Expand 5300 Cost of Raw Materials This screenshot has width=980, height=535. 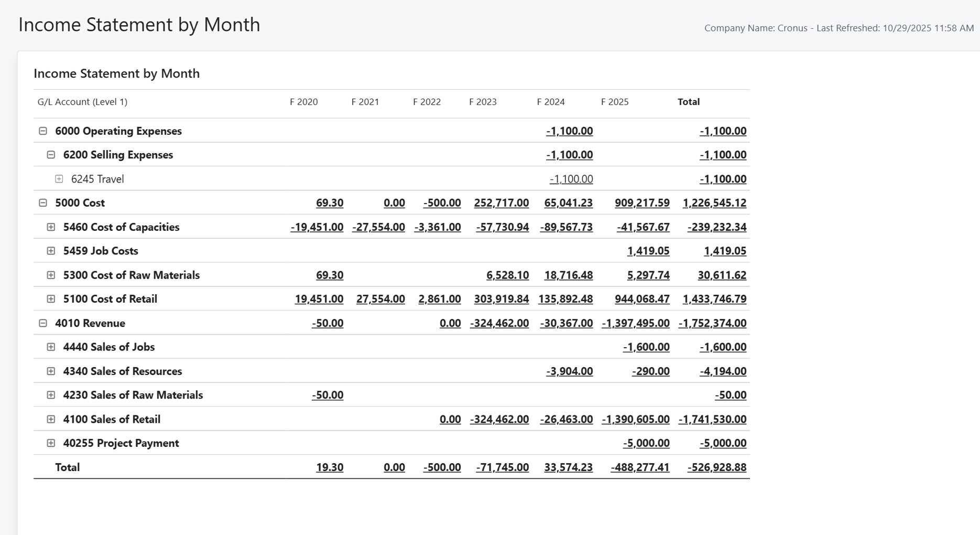(51, 275)
